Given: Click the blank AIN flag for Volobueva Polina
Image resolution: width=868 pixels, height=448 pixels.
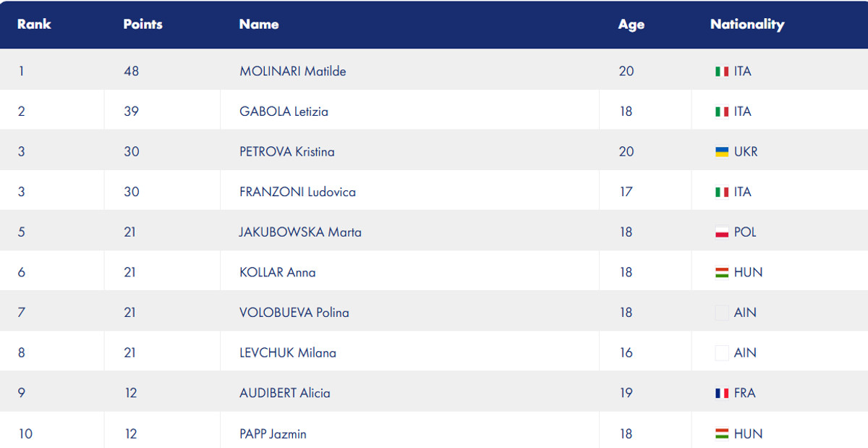Looking at the screenshot, I should [721, 313].
